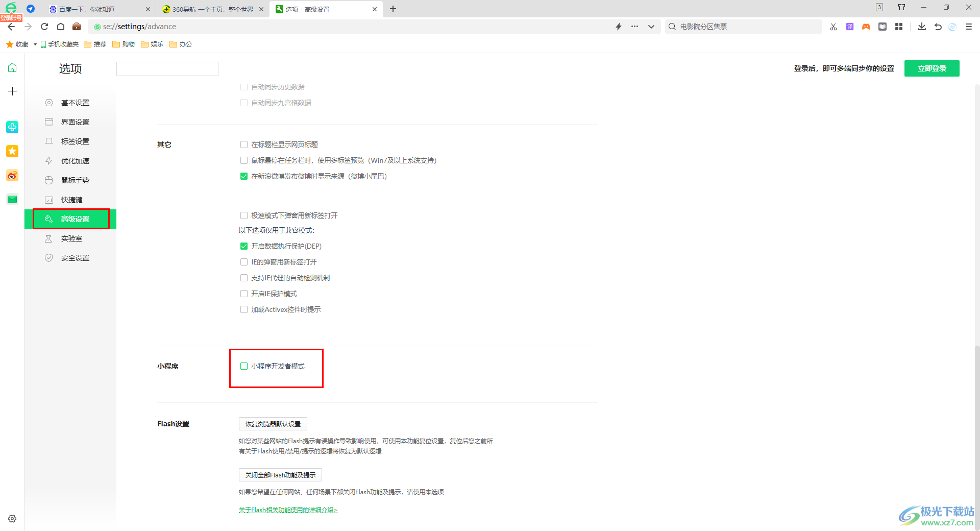Click the sidebar green home icon
The image size is (980, 531).
pos(12,67)
